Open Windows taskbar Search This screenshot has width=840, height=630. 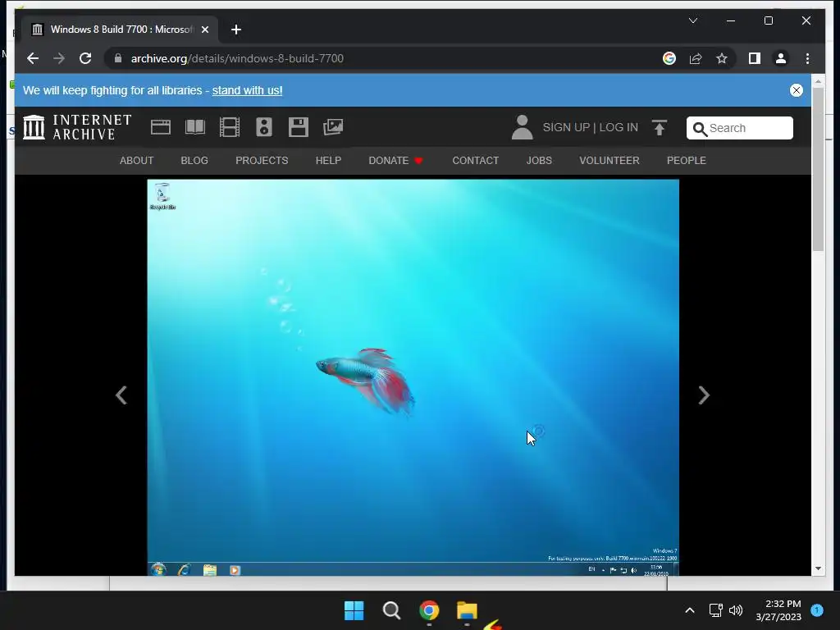(x=391, y=610)
